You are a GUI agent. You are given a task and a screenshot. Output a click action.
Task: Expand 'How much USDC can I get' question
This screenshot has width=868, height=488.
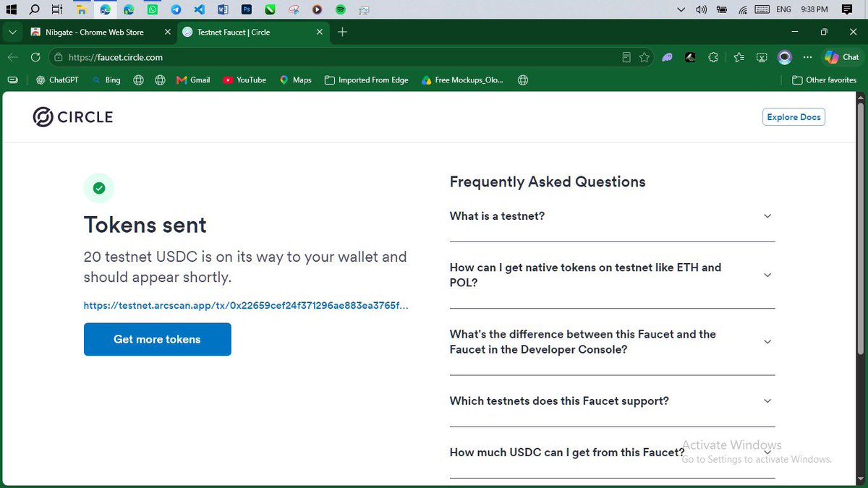coord(612,453)
